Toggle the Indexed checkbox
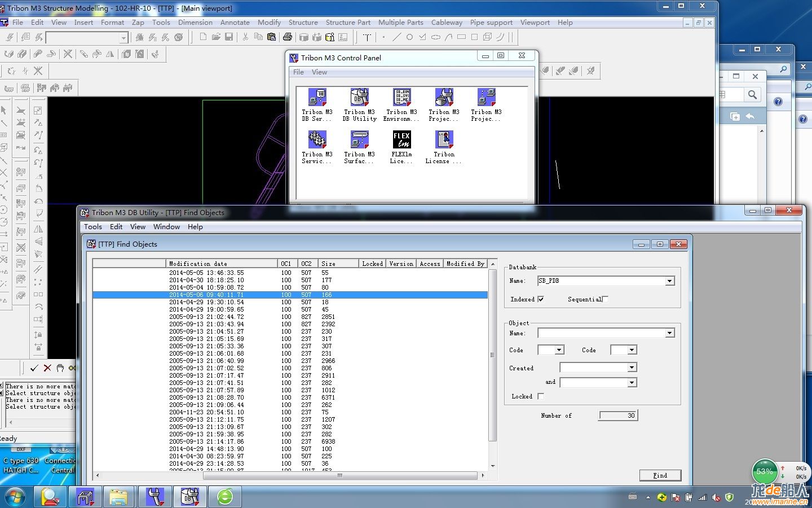 540,299
